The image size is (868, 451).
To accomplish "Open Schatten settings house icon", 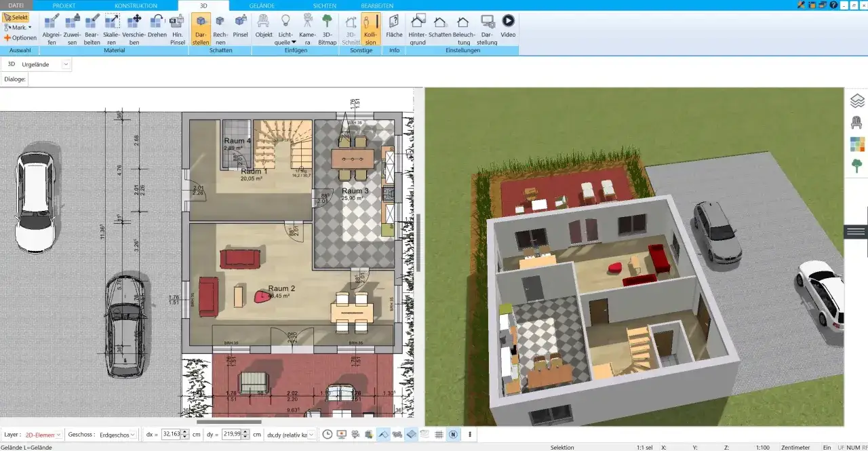I will [440, 26].
